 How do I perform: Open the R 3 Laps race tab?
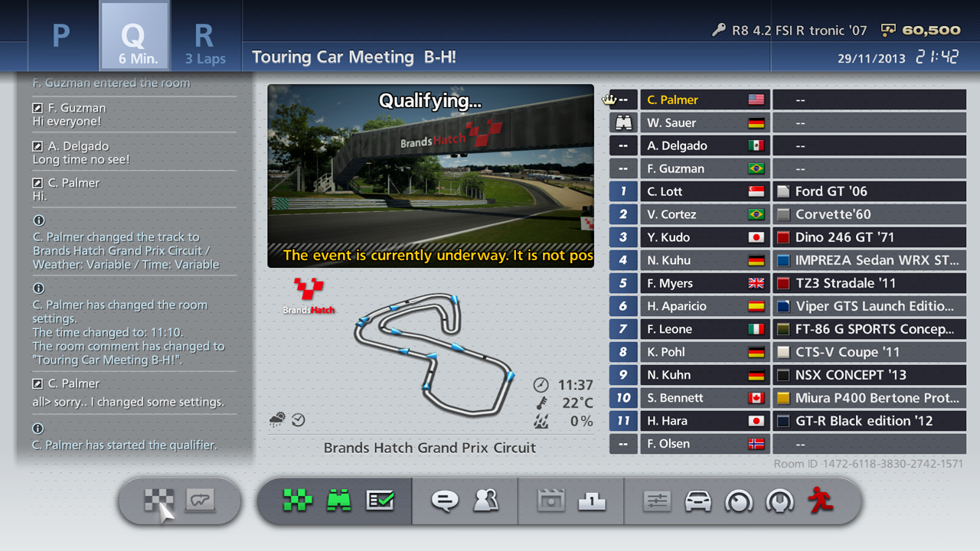pos(204,36)
